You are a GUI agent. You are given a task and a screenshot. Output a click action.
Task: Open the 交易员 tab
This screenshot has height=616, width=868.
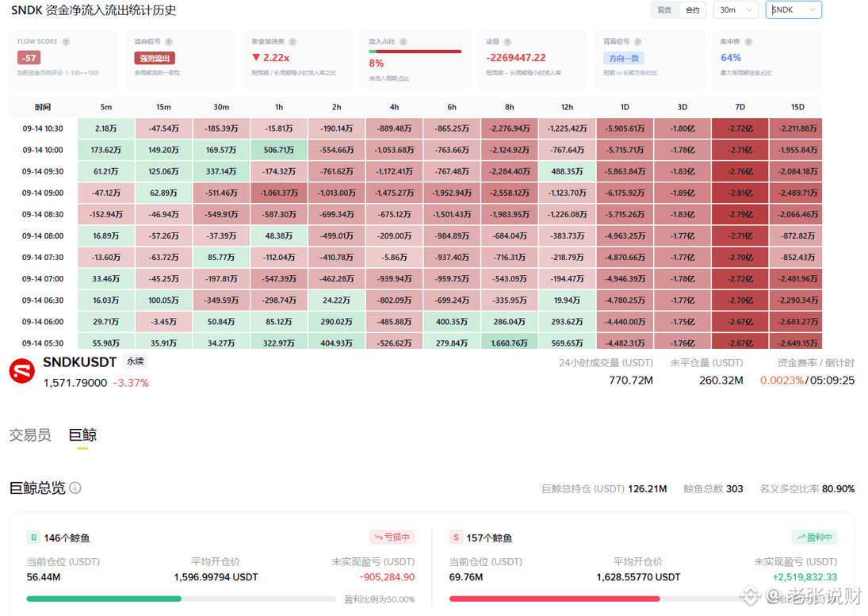point(30,435)
